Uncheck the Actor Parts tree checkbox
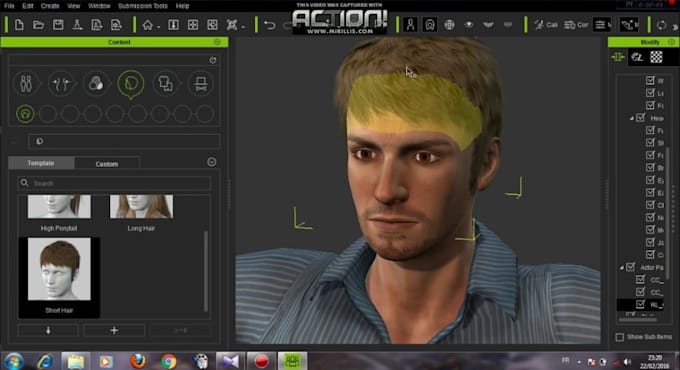This screenshot has width=680, height=370. click(x=631, y=267)
